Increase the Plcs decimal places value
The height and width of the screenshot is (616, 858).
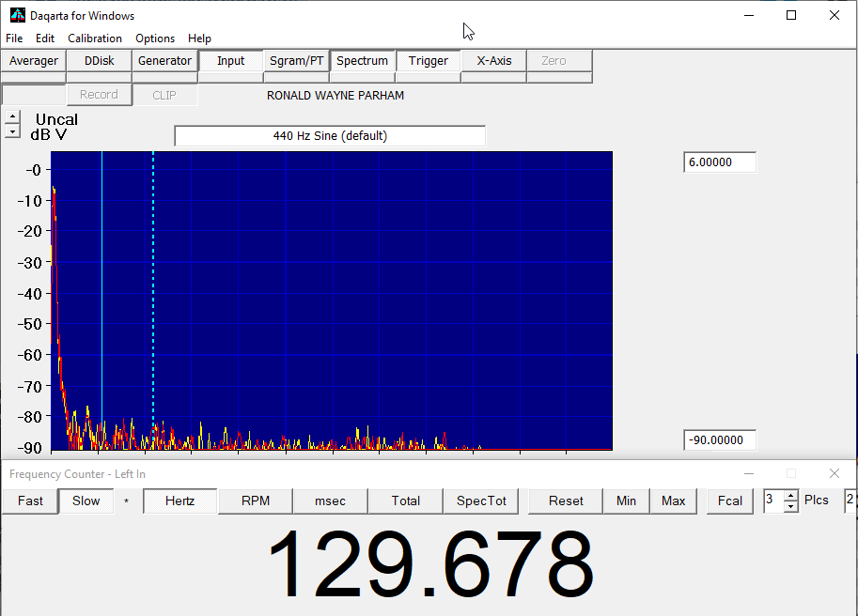[x=790, y=495]
